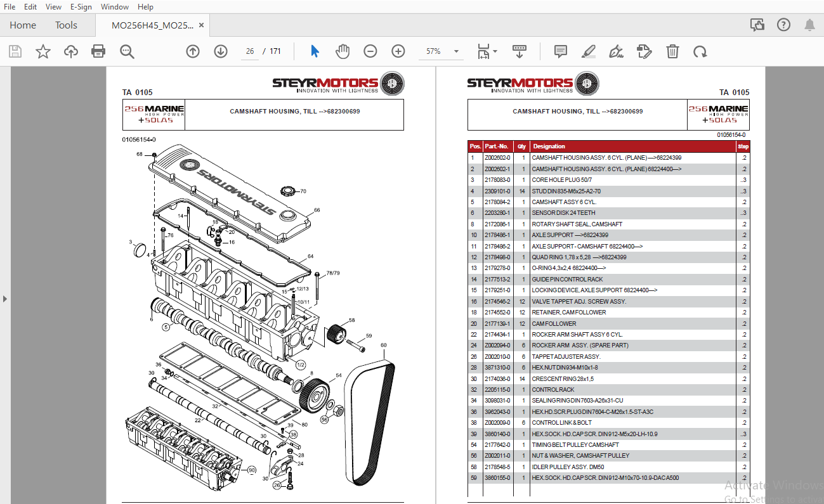Activate the Hand pan tool
This screenshot has height=504, width=824.
coord(343,51)
